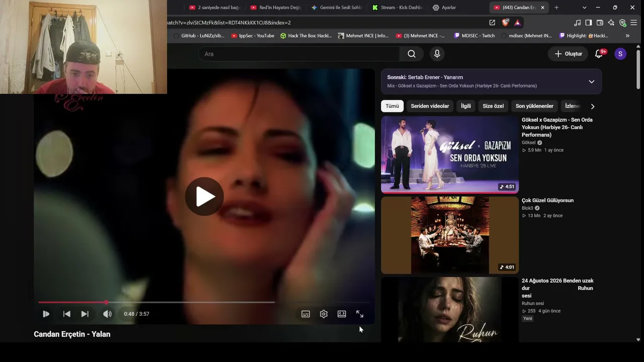This screenshot has height=362, width=644.
Task: Click the large play button on video
Action: (x=204, y=197)
